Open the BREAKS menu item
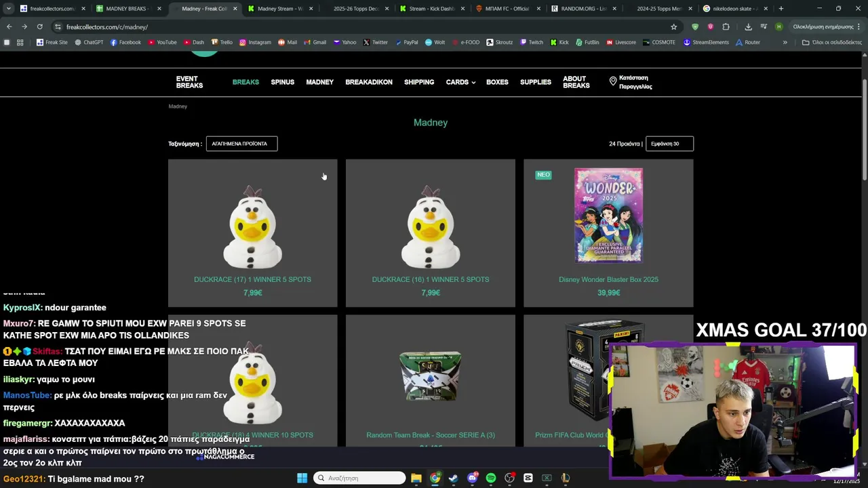This screenshot has width=868, height=488. click(x=245, y=82)
